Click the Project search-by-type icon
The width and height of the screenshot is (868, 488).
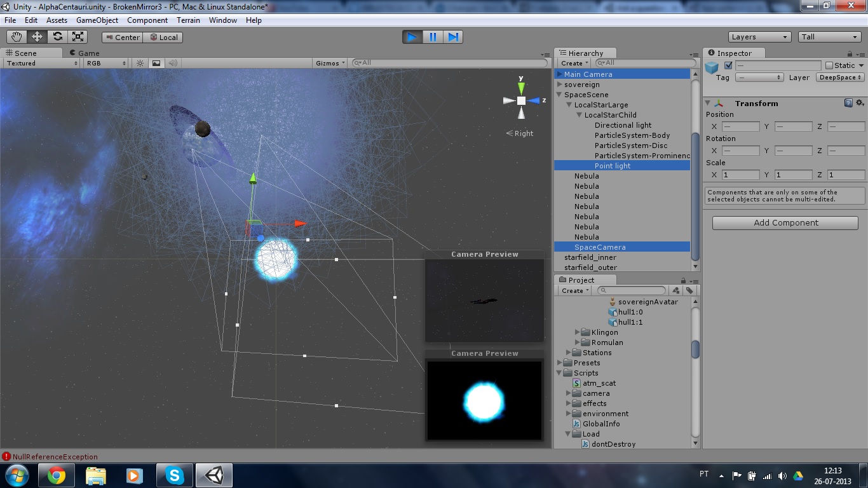pos(675,290)
